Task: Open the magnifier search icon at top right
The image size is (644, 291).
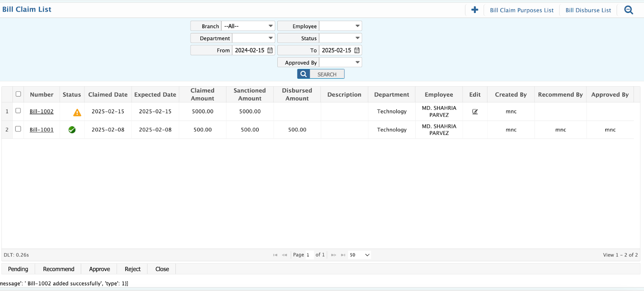Action: [x=628, y=10]
